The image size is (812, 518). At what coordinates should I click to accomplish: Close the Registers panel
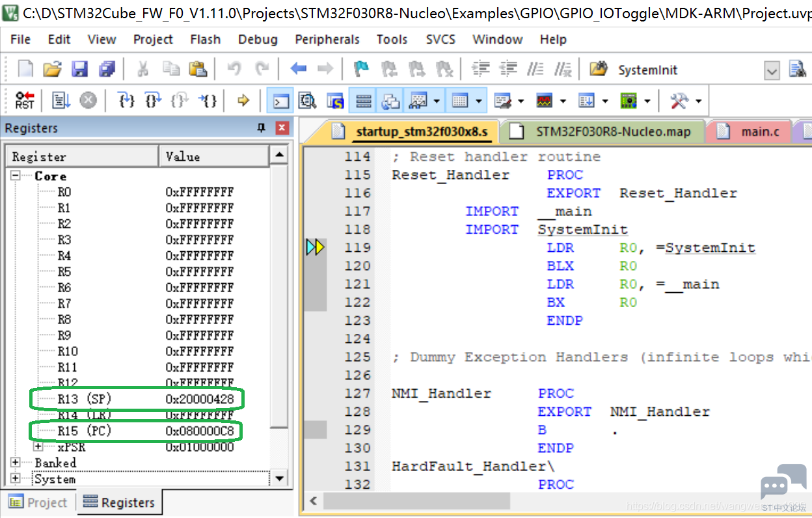[x=282, y=128]
